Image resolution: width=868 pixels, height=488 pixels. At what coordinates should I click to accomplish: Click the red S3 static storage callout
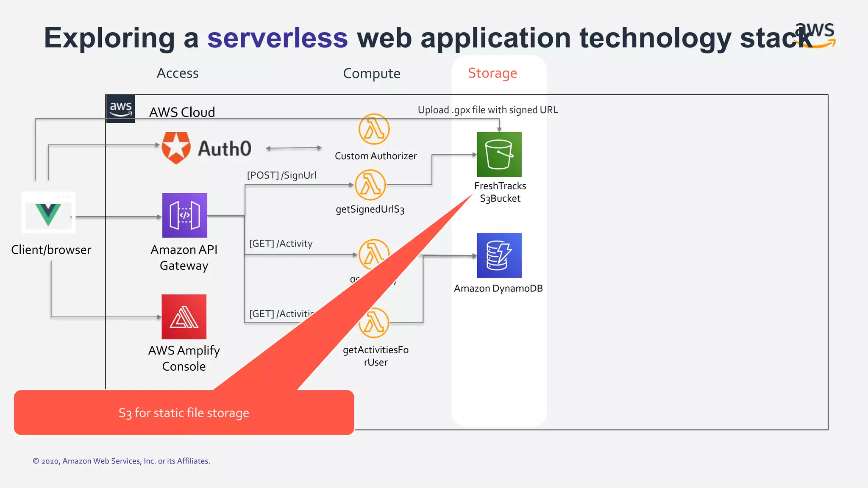click(x=184, y=413)
